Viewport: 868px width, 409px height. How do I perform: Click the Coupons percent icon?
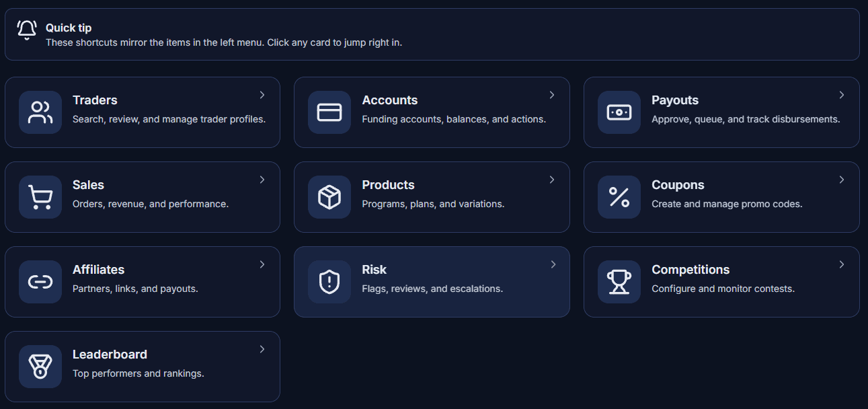[619, 196]
